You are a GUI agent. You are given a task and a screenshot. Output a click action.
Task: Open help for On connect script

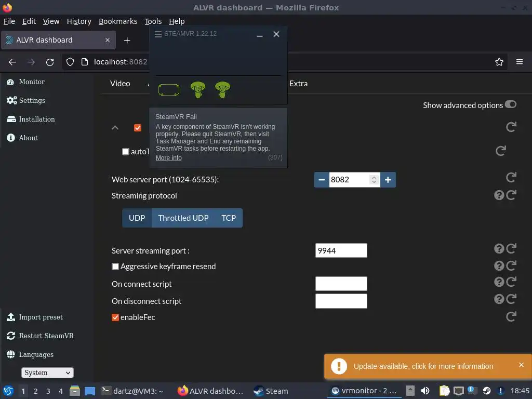coord(499,282)
